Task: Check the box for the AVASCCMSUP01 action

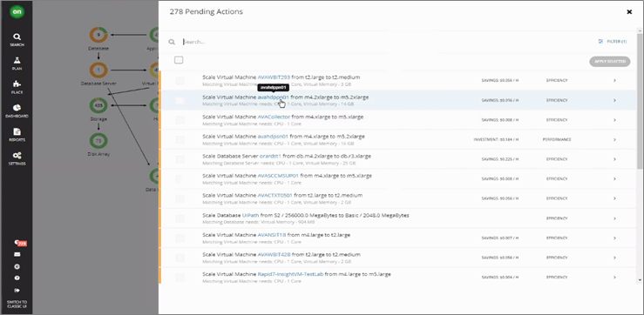Action: click(x=180, y=179)
